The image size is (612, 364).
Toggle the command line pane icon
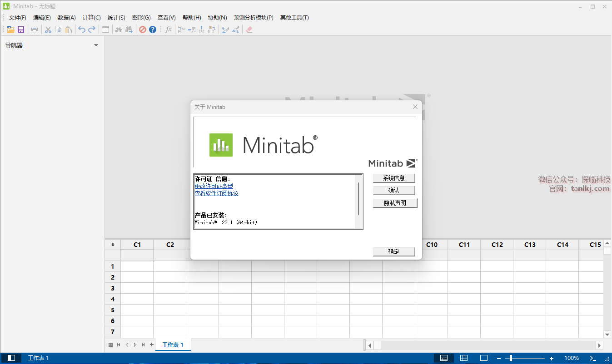(593, 358)
